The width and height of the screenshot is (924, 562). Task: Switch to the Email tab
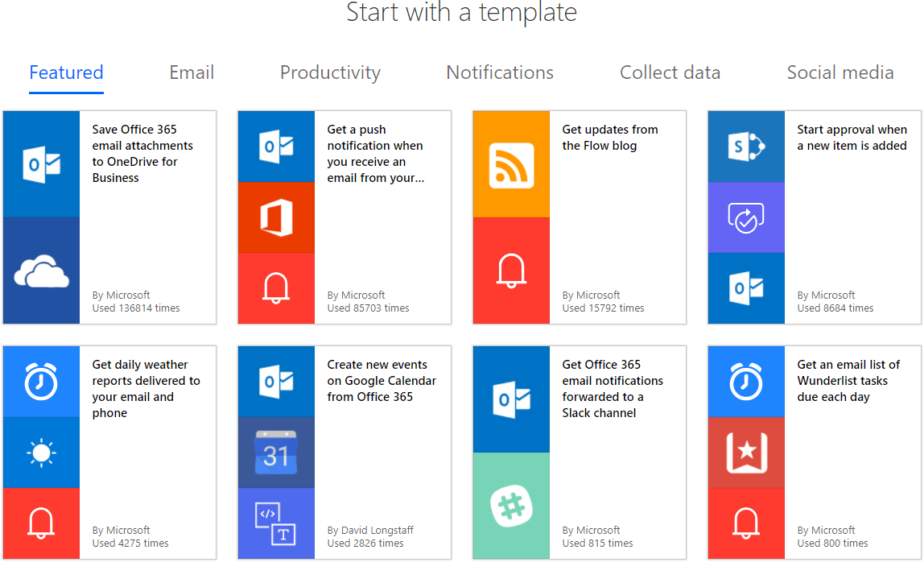tap(192, 72)
